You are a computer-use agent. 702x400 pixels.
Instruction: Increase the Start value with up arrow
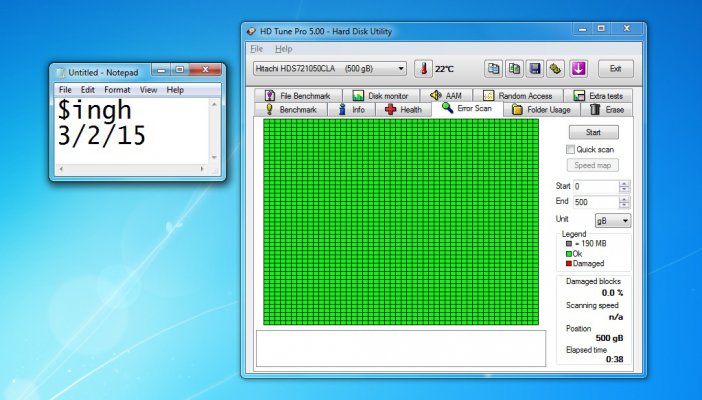(x=624, y=184)
